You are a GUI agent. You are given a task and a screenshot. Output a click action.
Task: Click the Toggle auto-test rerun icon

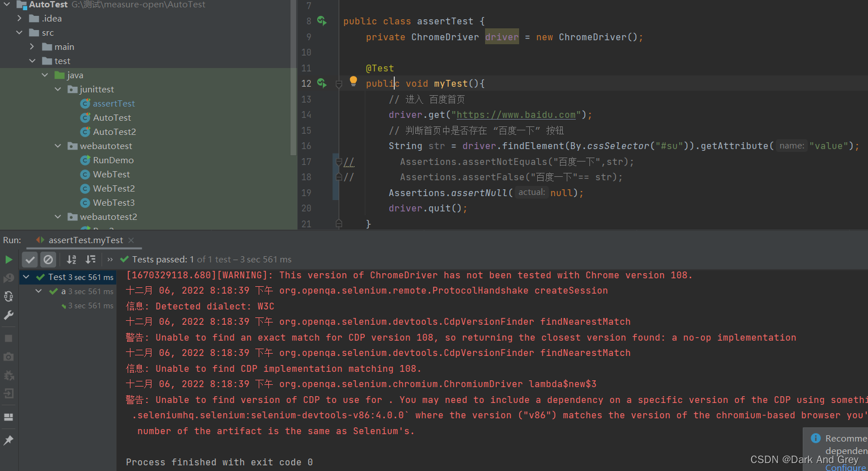pos(9,296)
